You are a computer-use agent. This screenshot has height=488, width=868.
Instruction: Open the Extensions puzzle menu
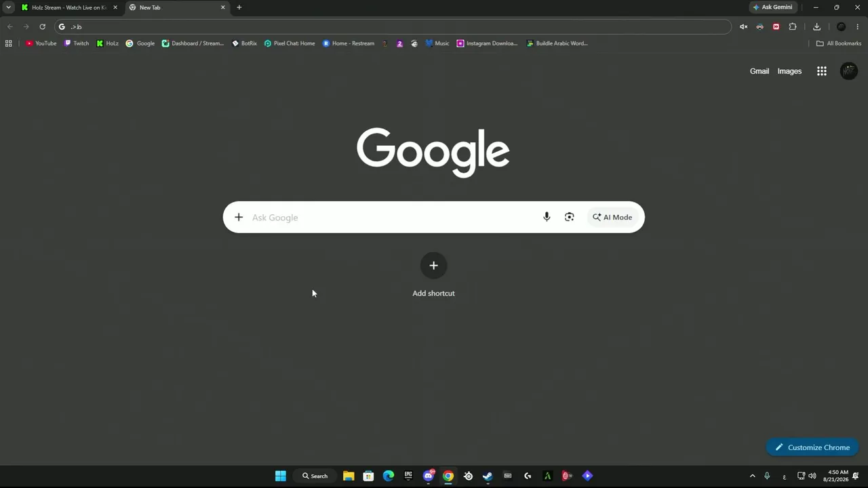tap(792, 26)
